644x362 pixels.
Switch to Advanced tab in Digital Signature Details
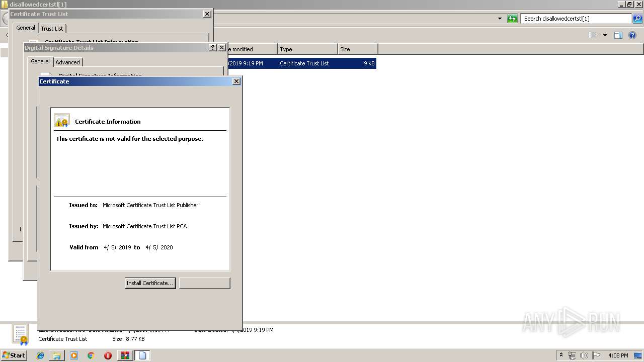[x=67, y=62]
